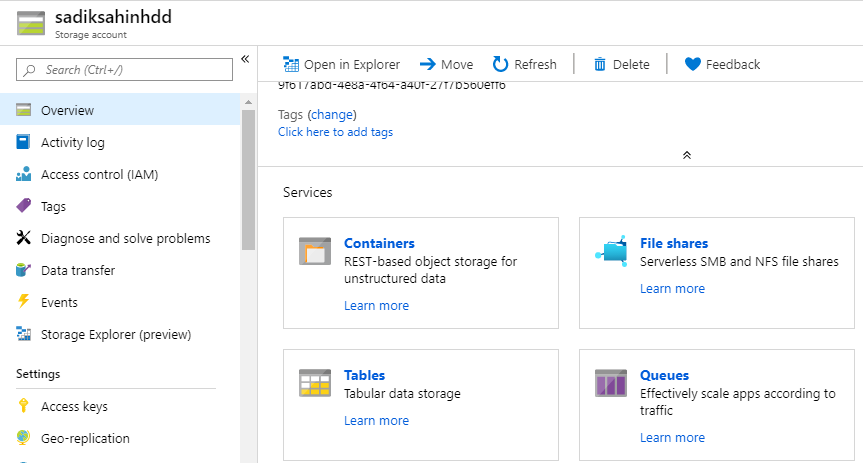Click the Delete button label
Image resolution: width=863 pixels, height=463 pixels.
(631, 64)
